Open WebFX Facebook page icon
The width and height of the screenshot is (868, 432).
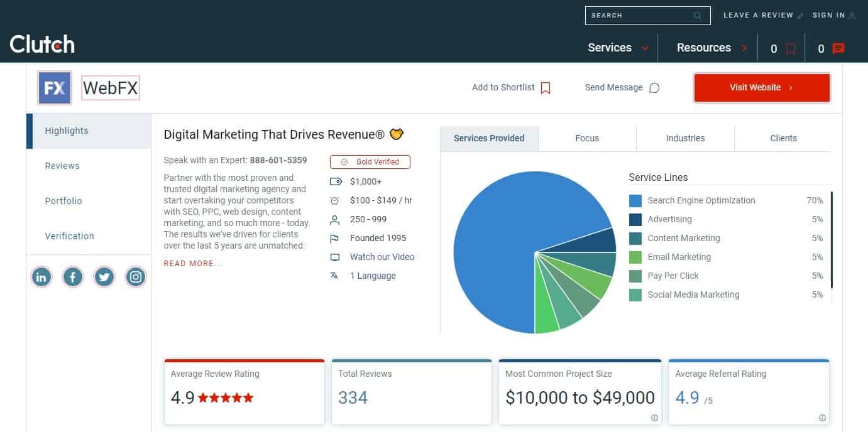(73, 276)
